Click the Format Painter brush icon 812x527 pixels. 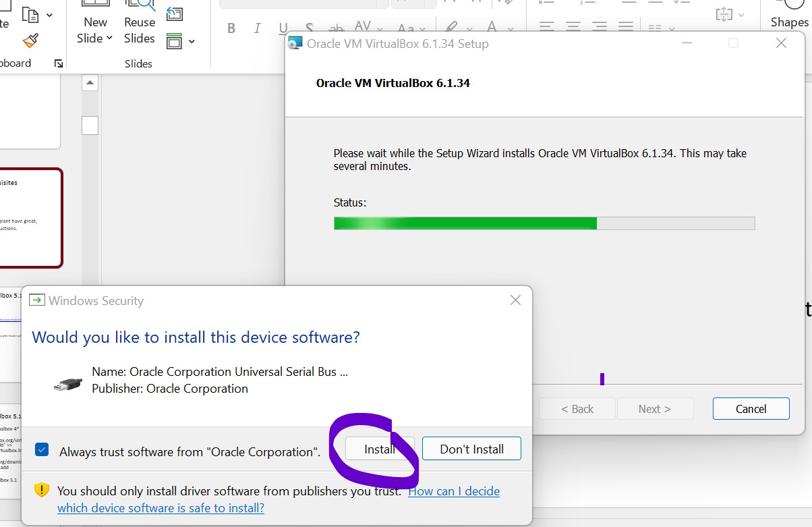[x=30, y=41]
